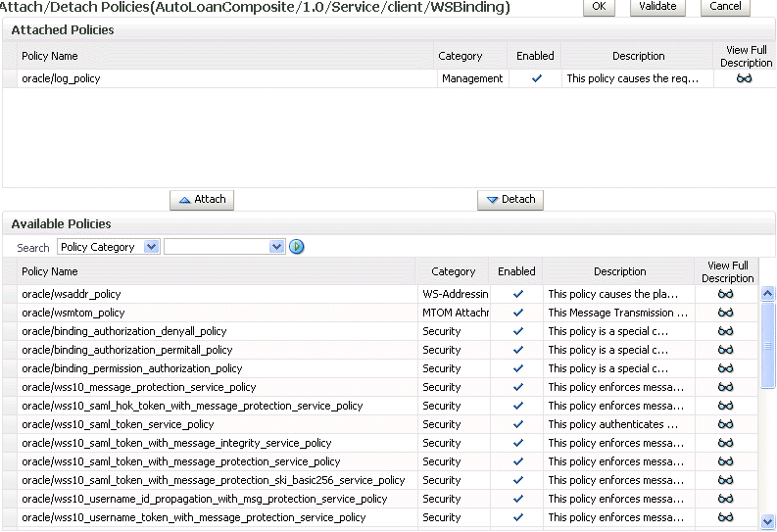Click 'This Message Transmission ...' description
This screenshot has width=777, height=532.
pos(618,313)
